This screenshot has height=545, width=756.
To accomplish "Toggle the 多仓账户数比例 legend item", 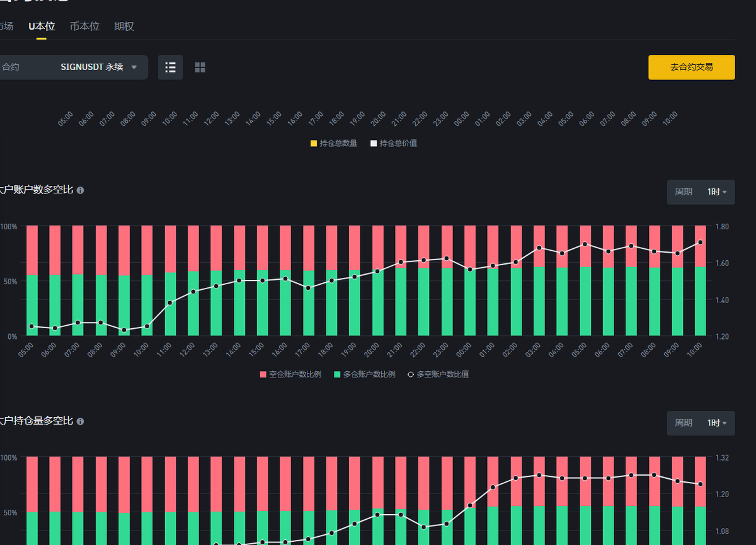I will coord(365,374).
